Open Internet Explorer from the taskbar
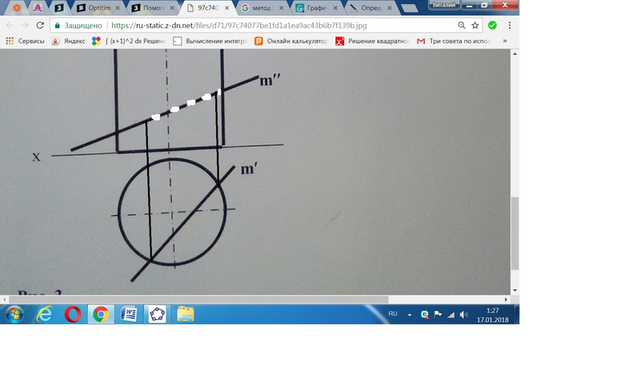640x374 pixels. click(x=44, y=314)
